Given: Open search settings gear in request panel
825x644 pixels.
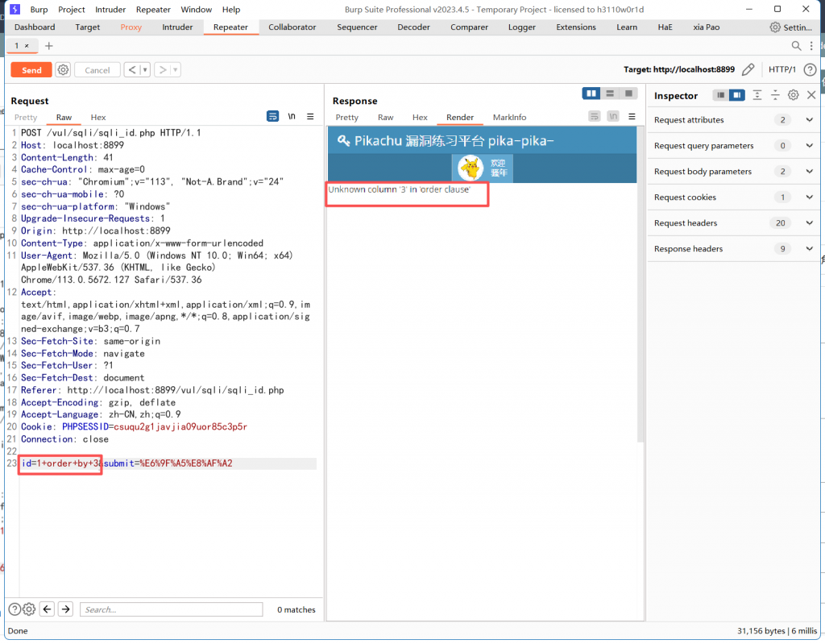Looking at the screenshot, I should (29, 609).
